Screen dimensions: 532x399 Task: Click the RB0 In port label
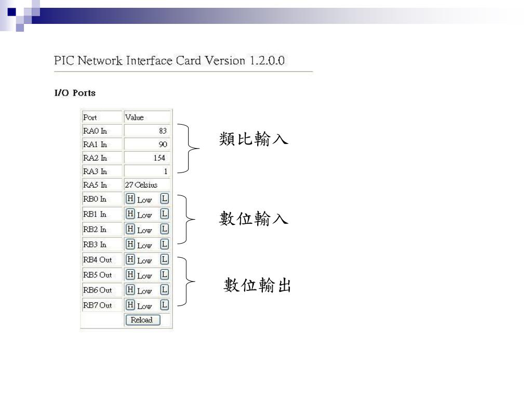click(95, 199)
